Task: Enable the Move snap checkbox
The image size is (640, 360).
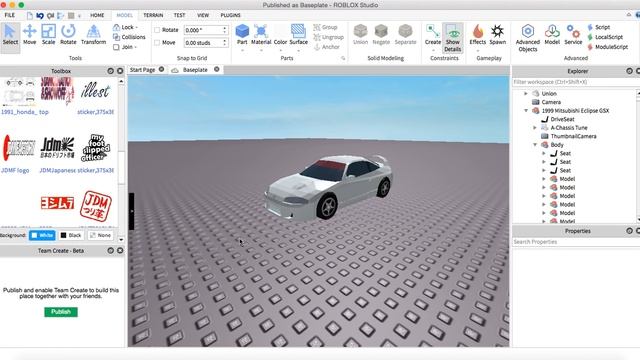Action: click(x=157, y=42)
